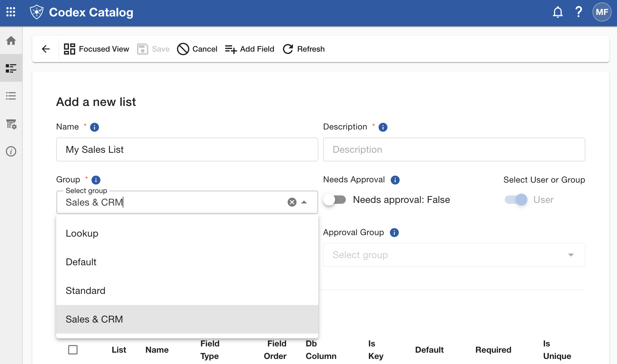Open the list definitions sidebar icon
This screenshot has height=364, width=617.
pyautogui.click(x=11, y=68)
